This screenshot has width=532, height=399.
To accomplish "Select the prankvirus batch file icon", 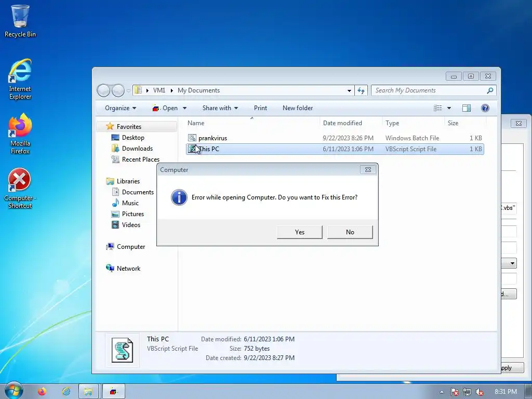I will point(192,138).
